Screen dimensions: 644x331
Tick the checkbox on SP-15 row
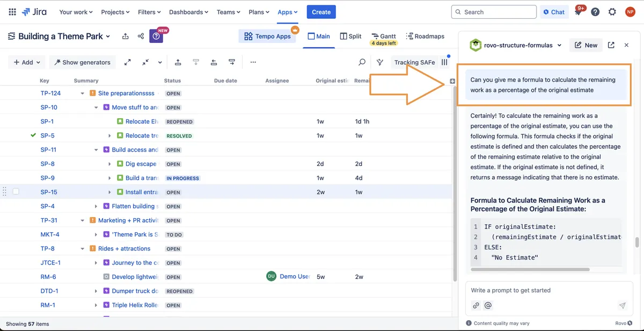[16, 192]
